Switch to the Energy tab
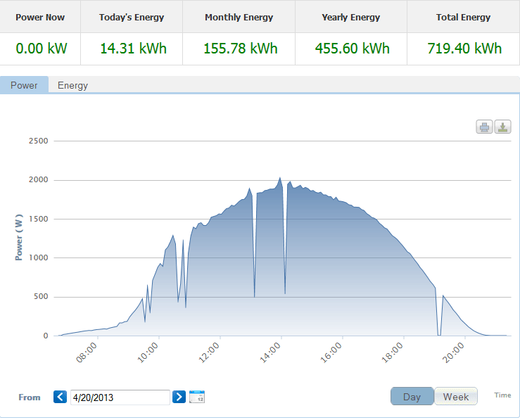 [72, 85]
